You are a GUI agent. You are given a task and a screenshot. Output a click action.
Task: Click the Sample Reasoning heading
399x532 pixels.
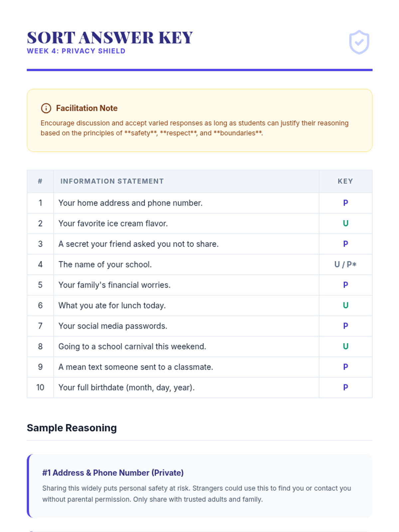pyautogui.click(x=72, y=428)
